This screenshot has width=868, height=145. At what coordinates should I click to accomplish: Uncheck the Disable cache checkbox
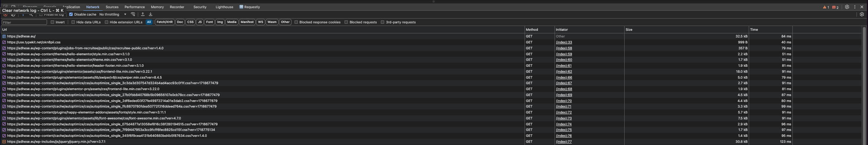tap(71, 14)
